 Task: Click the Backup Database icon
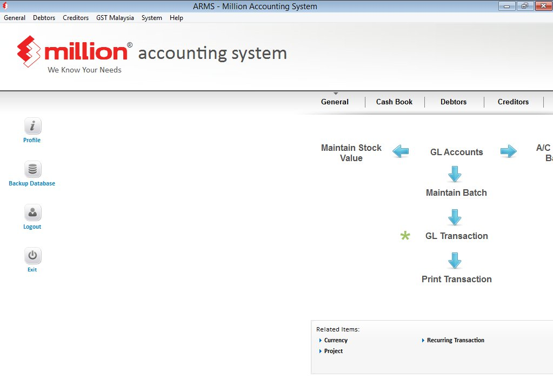click(32, 169)
